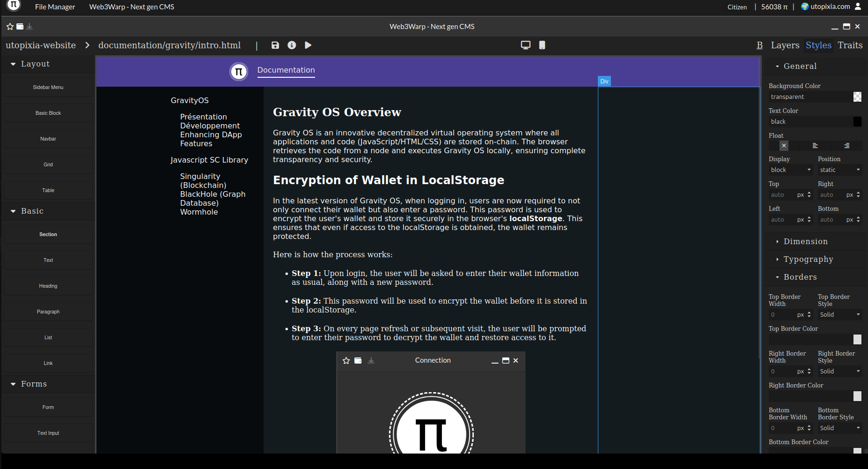Click the Pi logo in the page header

[239, 72]
